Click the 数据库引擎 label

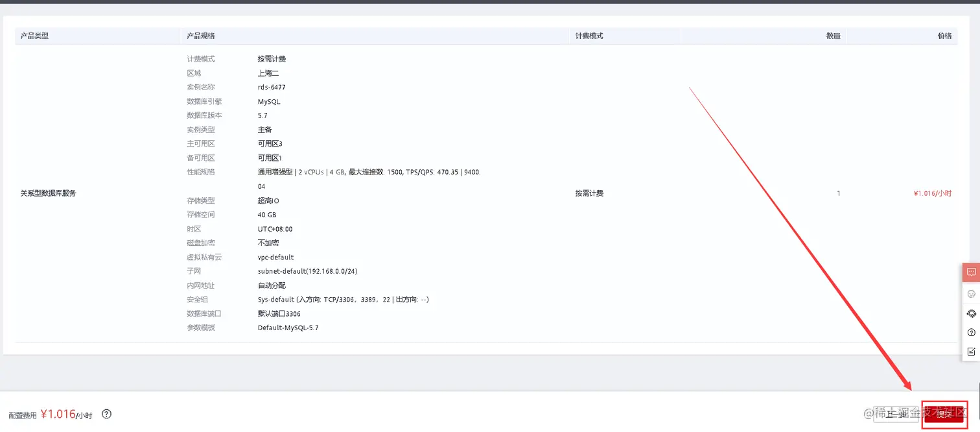point(204,101)
